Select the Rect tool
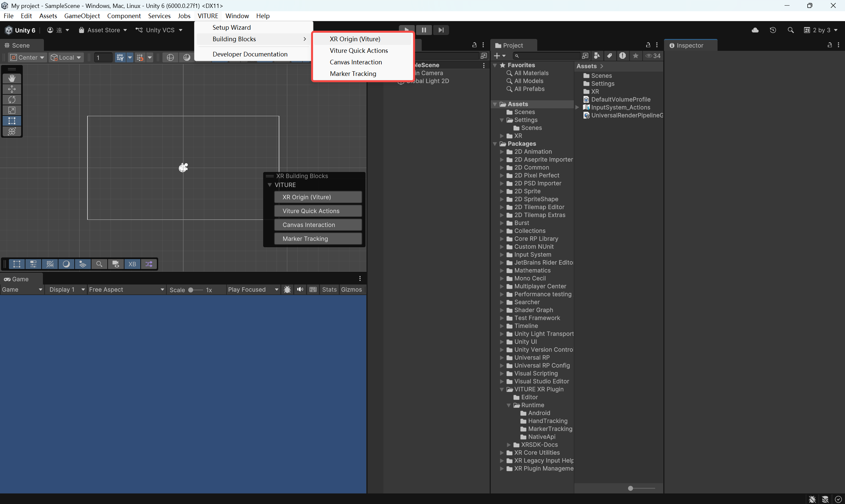This screenshot has height=504, width=845. [x=12, y=120]
